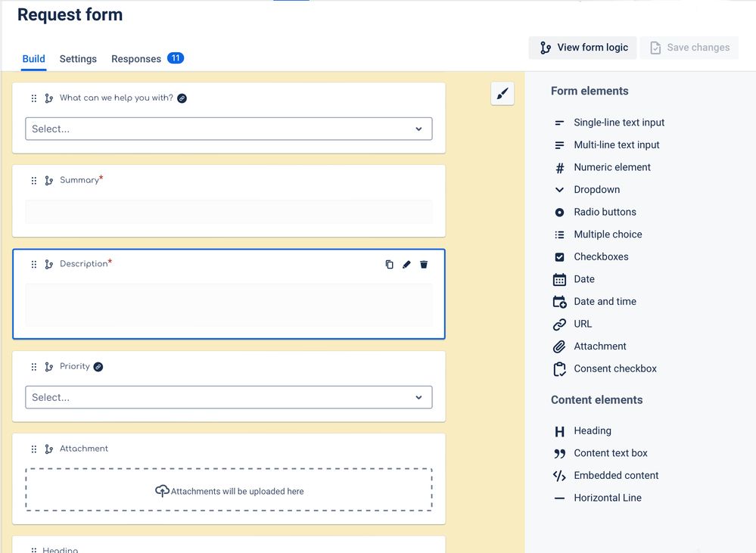
Task: Click the Horizontal Line icon
Action: [559, 499]
